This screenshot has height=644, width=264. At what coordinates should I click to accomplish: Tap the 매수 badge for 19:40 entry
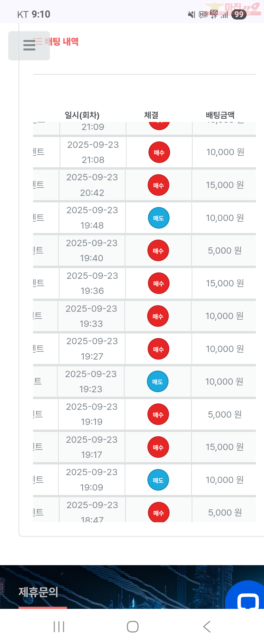click(x=158, y=251)
